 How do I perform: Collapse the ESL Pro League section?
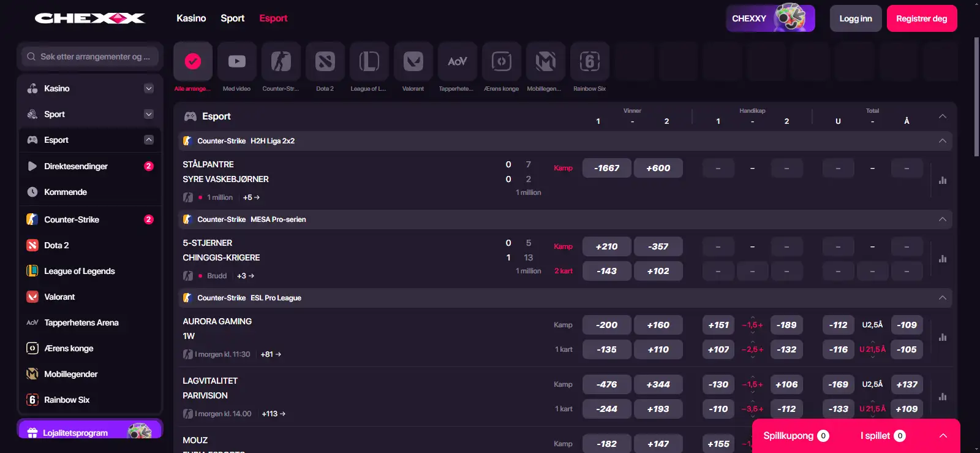[x=943, y=298]
